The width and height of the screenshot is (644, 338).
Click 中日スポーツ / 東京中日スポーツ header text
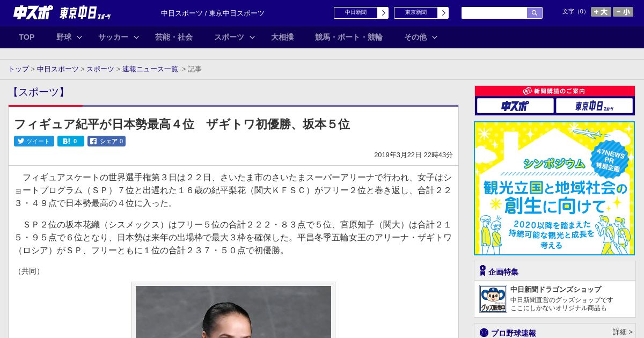[x=213, y=13]
